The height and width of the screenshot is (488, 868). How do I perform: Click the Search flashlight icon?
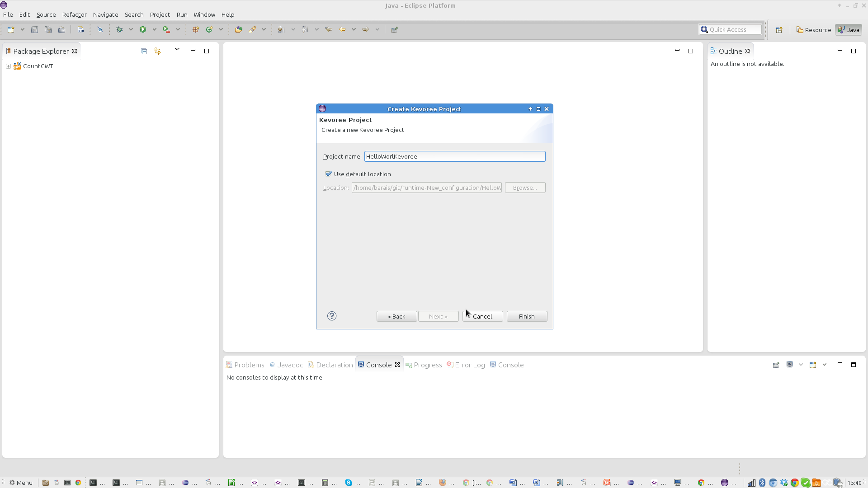[x=252, y=29]
